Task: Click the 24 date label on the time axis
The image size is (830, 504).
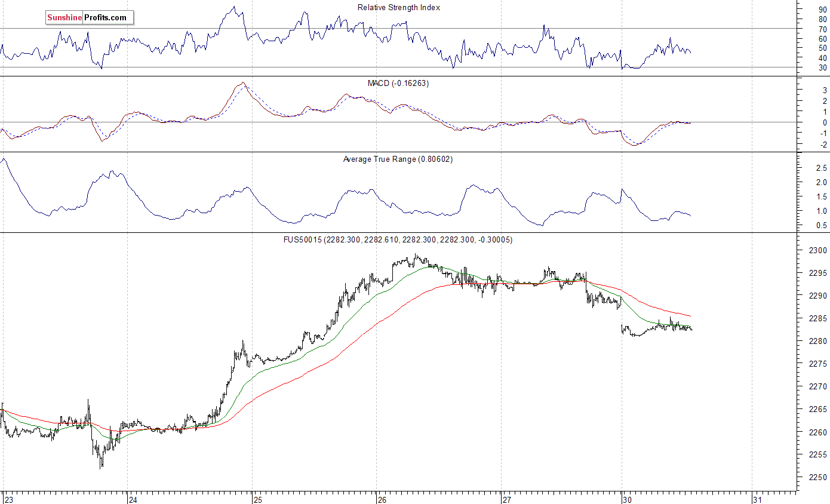Action: point(134,499)
